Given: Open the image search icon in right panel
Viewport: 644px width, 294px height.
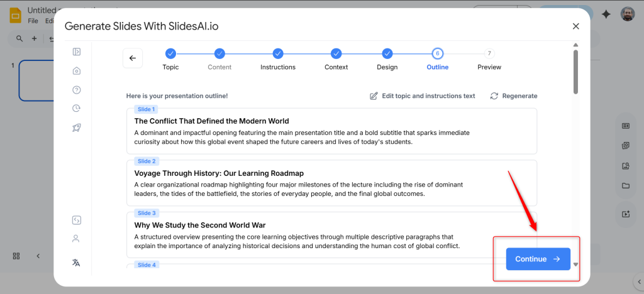Looking at the screenshot, I should tap(626, 166).
